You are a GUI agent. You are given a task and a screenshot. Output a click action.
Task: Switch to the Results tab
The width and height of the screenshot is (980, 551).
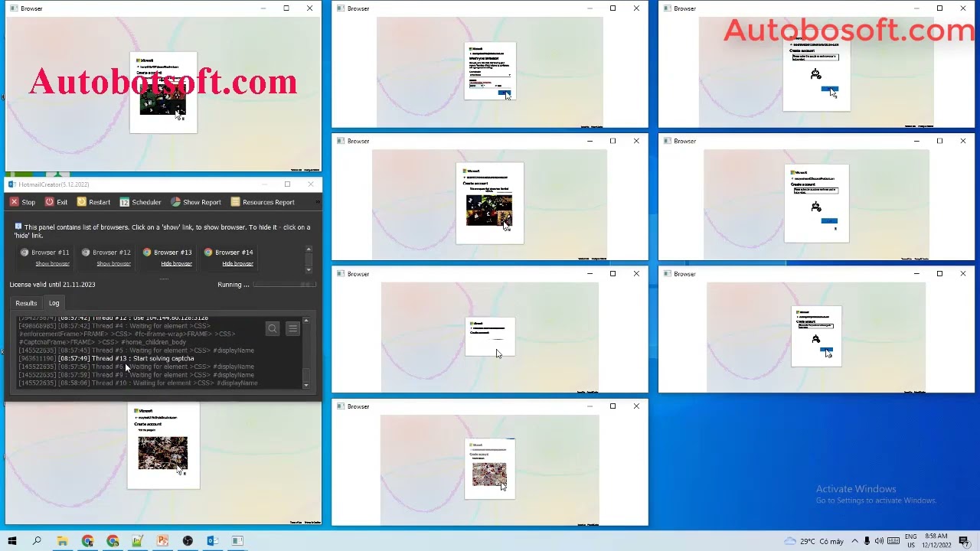click(26, 303)
